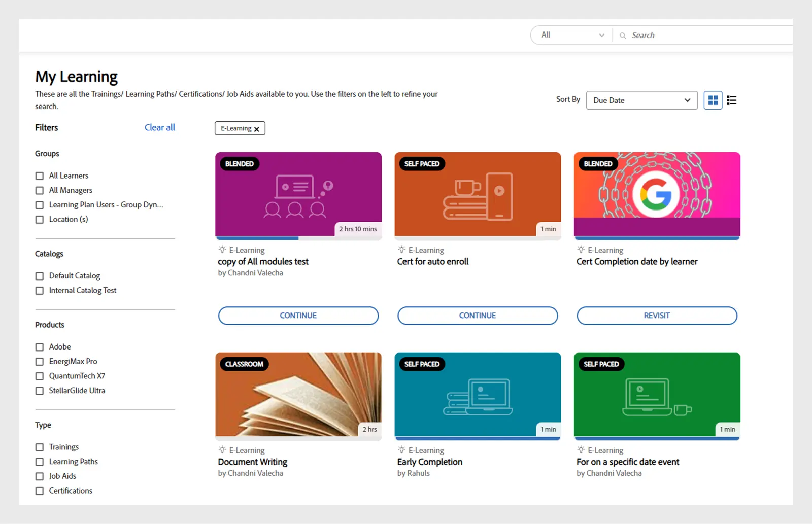Click REVISIT on Cert Completion date by learner

click(657, 315)
